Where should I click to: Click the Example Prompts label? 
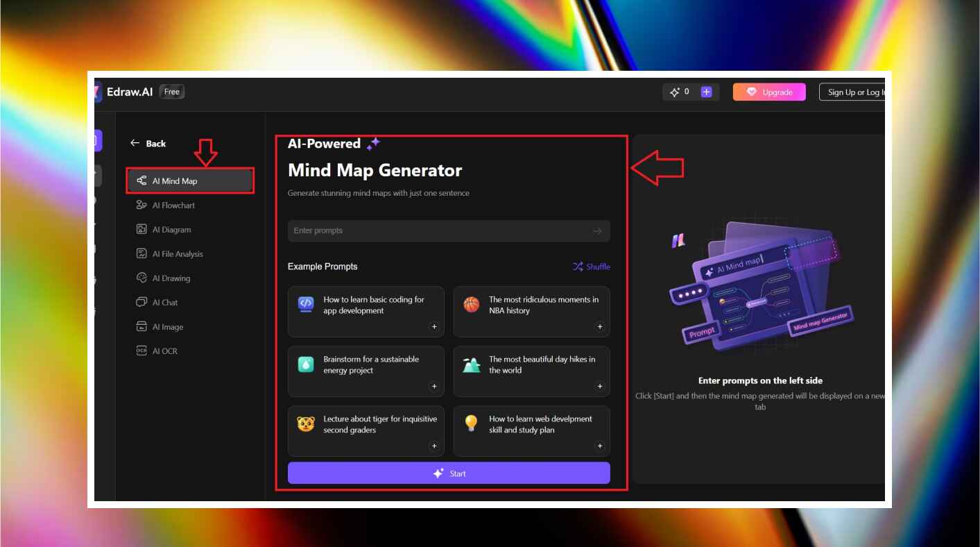(323, 267)
